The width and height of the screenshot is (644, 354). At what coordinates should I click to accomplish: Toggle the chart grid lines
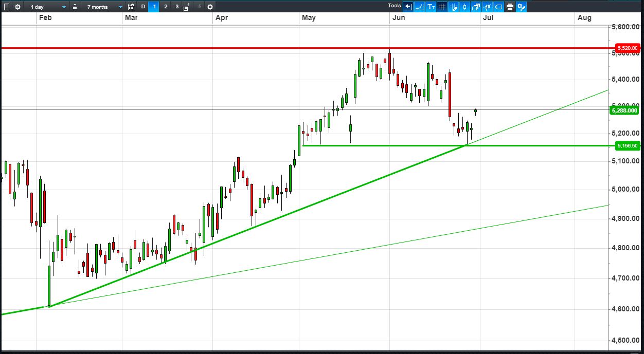[442, 7]
